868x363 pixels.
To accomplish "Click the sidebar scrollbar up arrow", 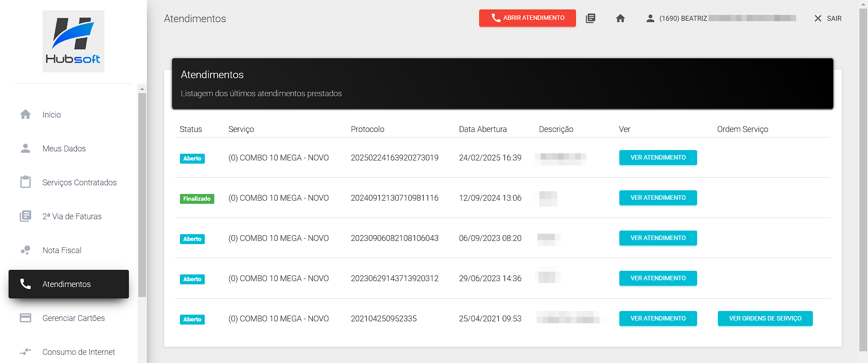I will (x=142, y=89).
